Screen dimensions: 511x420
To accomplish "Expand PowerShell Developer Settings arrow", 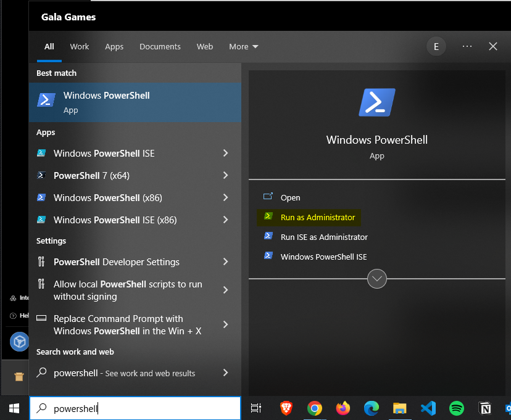I will 225,261.
